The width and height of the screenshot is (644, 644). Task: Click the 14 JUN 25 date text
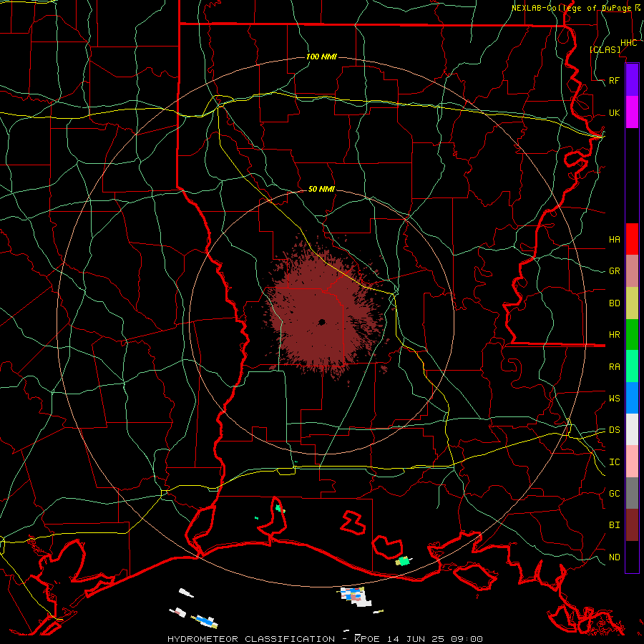point(416,639)
